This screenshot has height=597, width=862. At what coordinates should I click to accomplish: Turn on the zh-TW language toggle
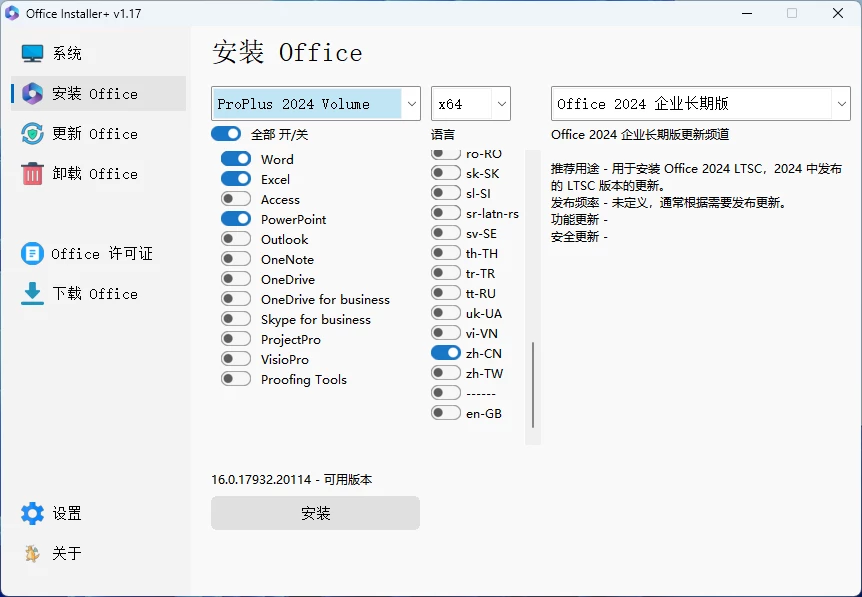(446, 373)
